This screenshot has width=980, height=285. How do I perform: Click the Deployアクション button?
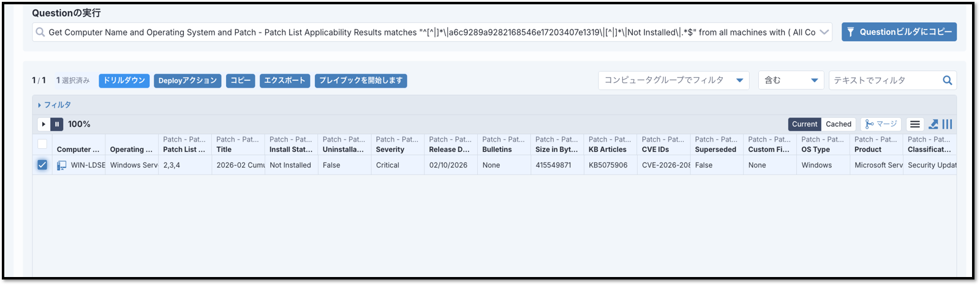click(x=187, y=81)
